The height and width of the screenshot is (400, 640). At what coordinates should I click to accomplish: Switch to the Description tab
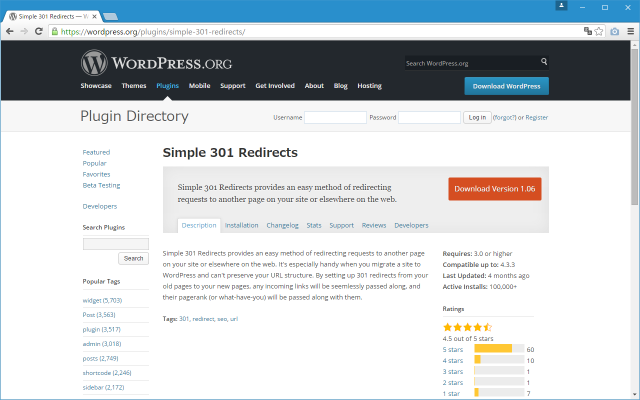[x=199, y=225]
